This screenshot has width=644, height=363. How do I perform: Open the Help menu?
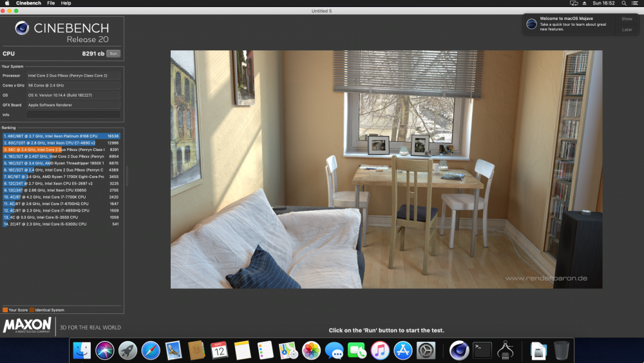click(66, 3)
